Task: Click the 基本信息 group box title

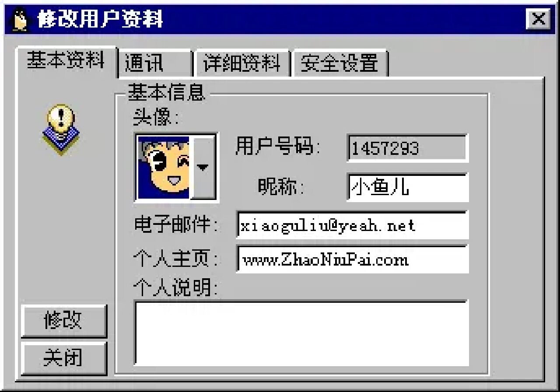Action: [166, 92]
